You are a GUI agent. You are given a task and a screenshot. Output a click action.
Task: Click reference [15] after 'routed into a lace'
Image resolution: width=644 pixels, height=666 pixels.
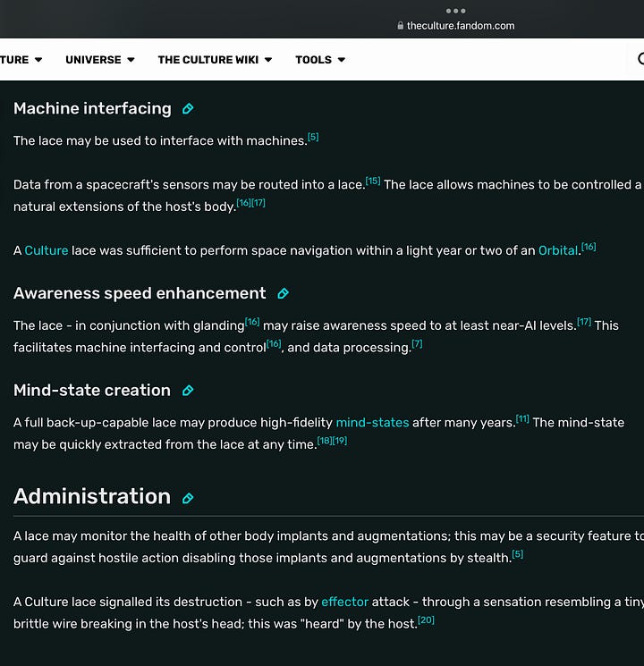373,181
